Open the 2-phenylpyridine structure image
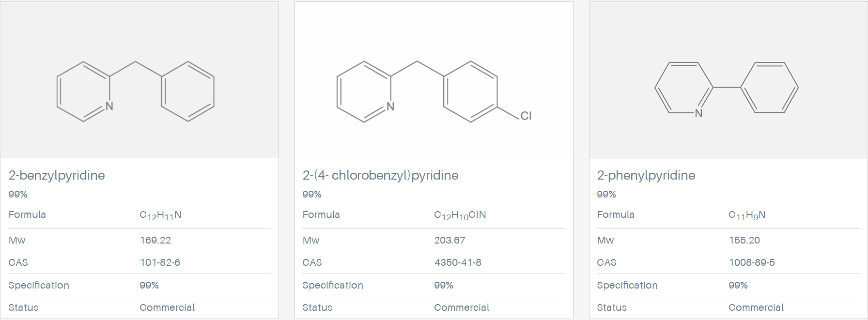Viewport: 868px width, 320px height. tap(728, 80)
